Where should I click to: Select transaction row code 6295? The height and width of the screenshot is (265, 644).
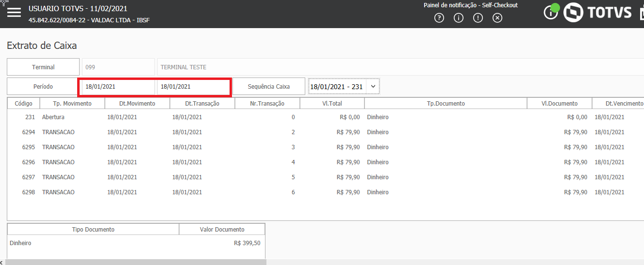coord(28,147)
